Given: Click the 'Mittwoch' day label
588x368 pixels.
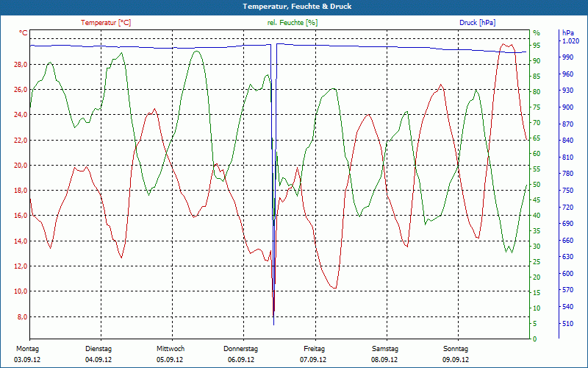Looking at the screenshot, I should [171, 349].
